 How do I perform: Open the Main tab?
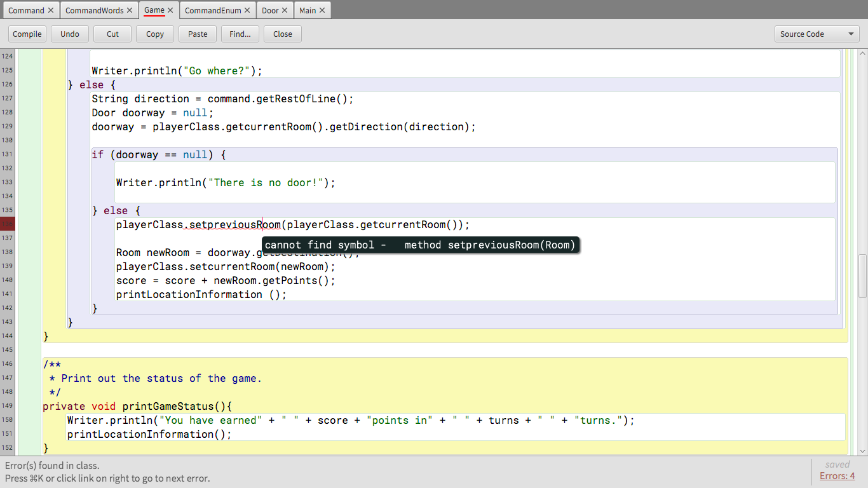coord(308,10)
